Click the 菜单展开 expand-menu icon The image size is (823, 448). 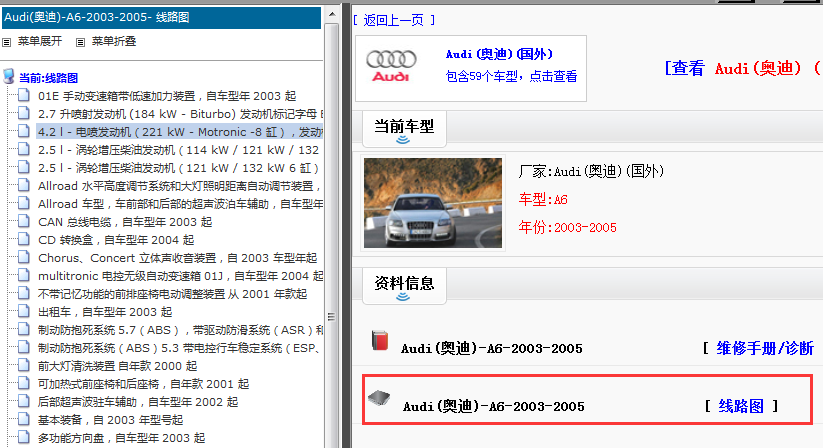7,42
